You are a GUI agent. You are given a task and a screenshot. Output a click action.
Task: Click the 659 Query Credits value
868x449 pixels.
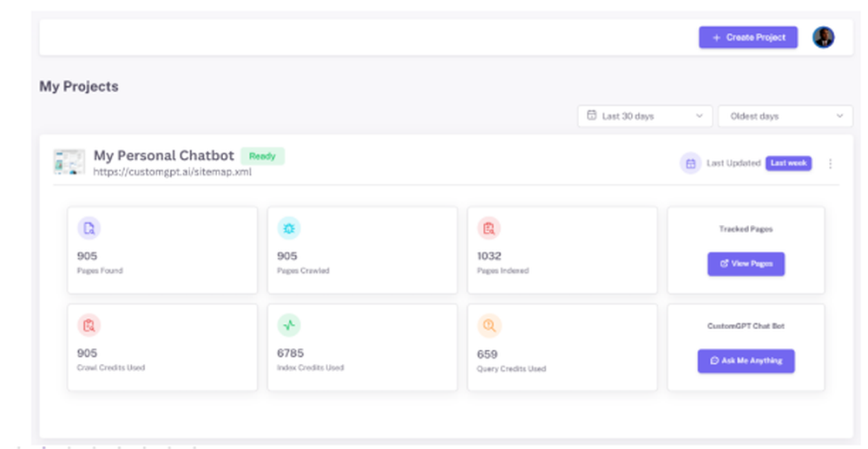[x=487, y=353]
